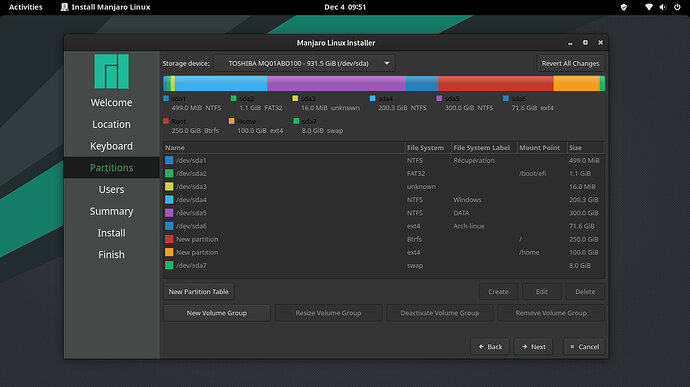Screen dimensions: 690x387
Task: Click the volume speaker icon
Action: click(x=663, y=7)
